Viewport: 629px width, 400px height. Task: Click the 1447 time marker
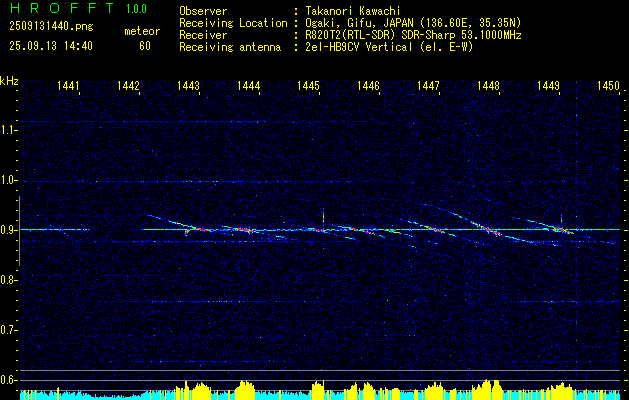pyautogui.click(x=428, y=85)
